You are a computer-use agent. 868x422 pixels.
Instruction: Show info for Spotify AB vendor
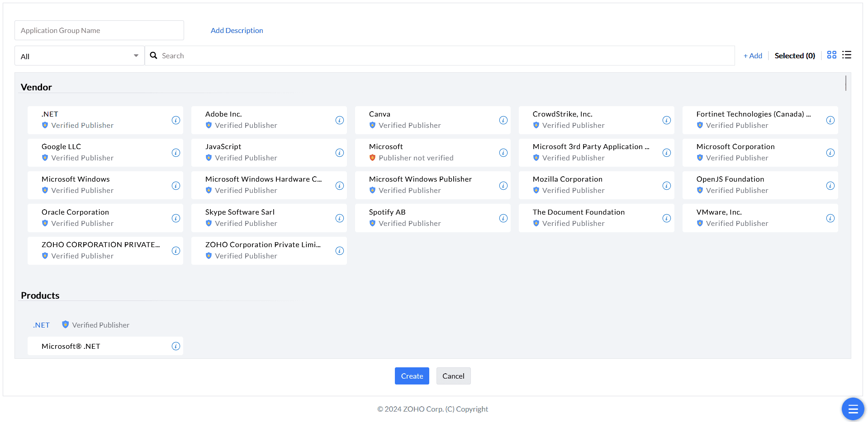point(503,218)
